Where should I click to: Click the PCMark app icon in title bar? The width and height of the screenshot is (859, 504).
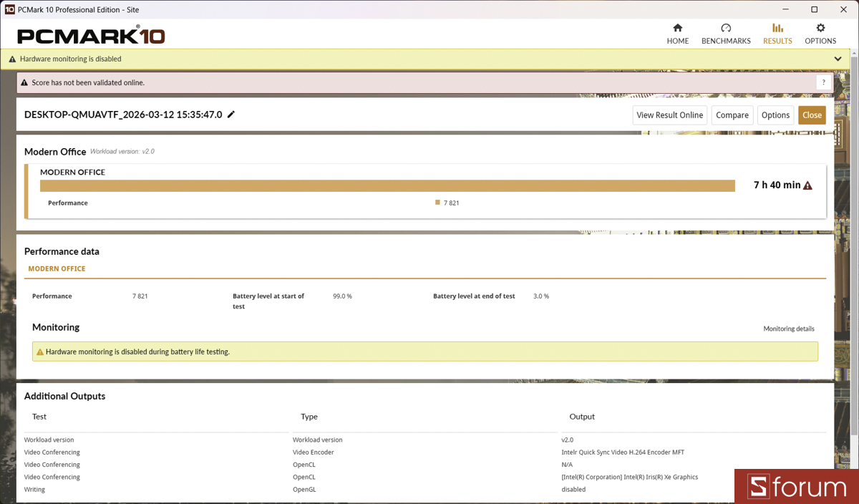[10, 10]
